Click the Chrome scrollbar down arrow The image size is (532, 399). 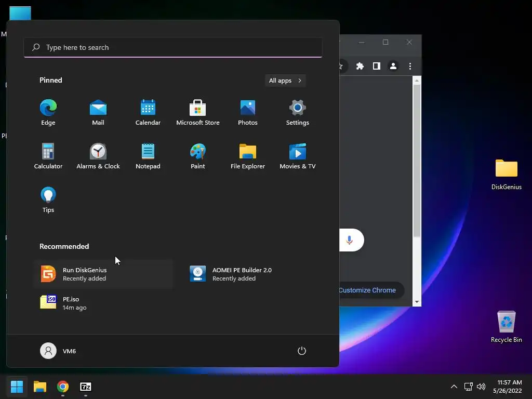coord(417,302)
